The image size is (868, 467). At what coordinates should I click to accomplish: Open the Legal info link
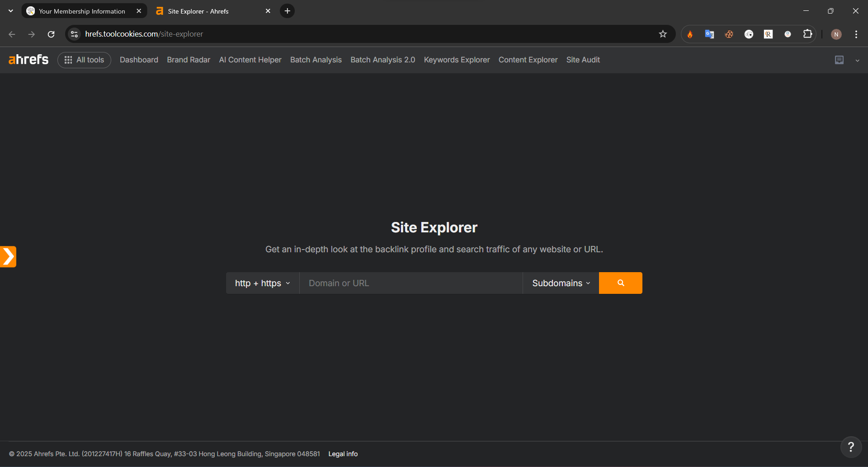coord(343,454)
